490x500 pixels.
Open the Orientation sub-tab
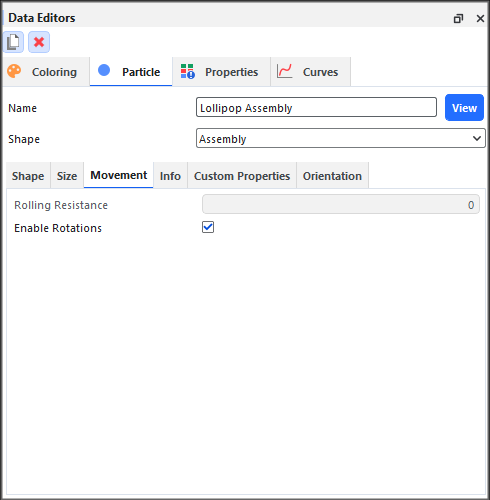coord(332,176)
